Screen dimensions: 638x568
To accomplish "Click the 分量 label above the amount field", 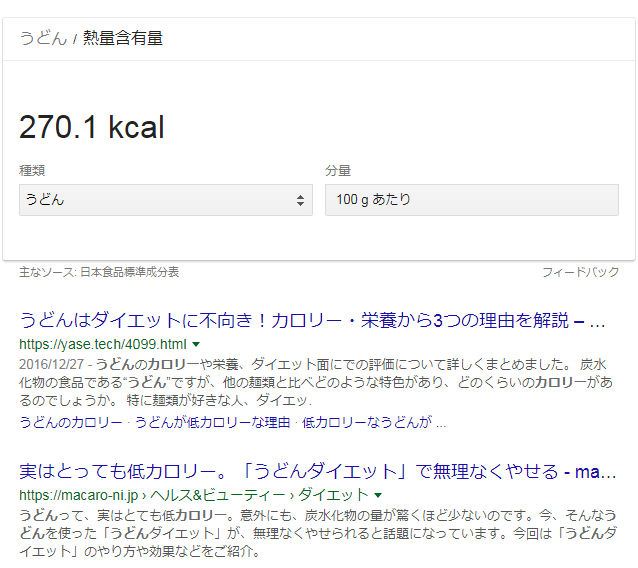I will [x=338, y=171].
